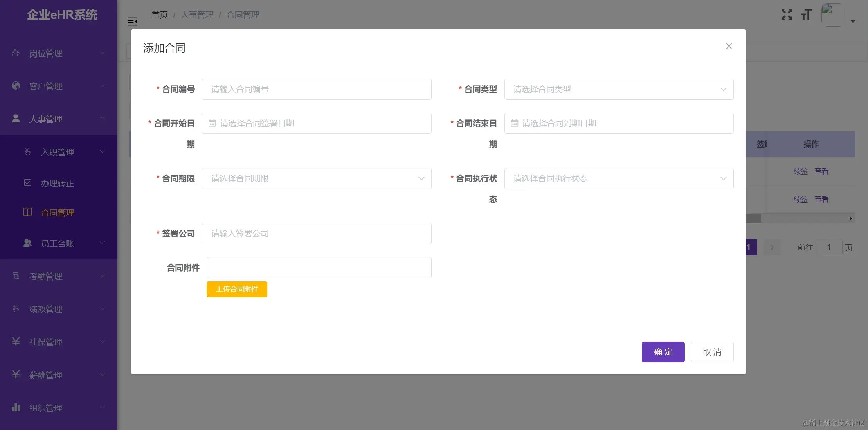The height and width of the screenshot is (430, 868).
Task: Click the 组织管理 bar chart icon
Action: [16, 407]
